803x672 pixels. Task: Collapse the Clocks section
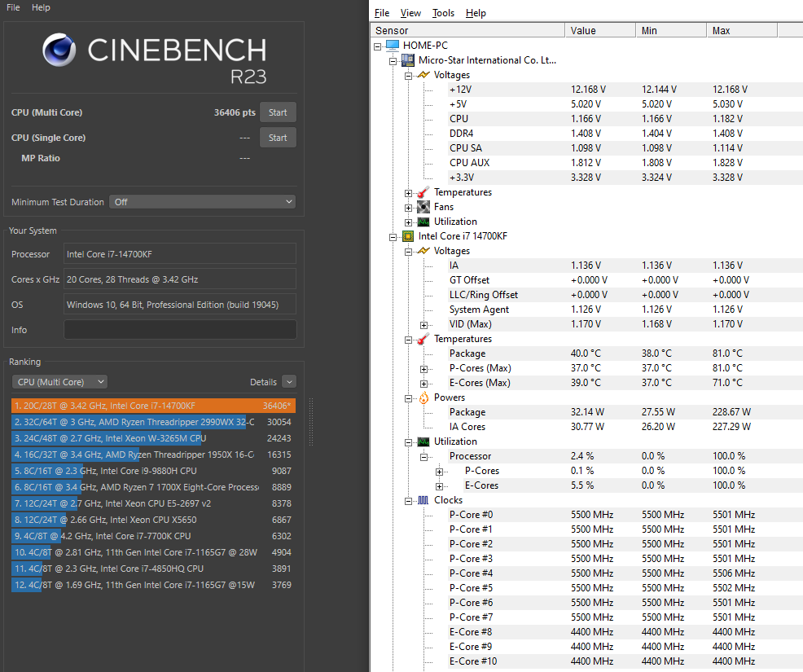[x=408, y=502]
